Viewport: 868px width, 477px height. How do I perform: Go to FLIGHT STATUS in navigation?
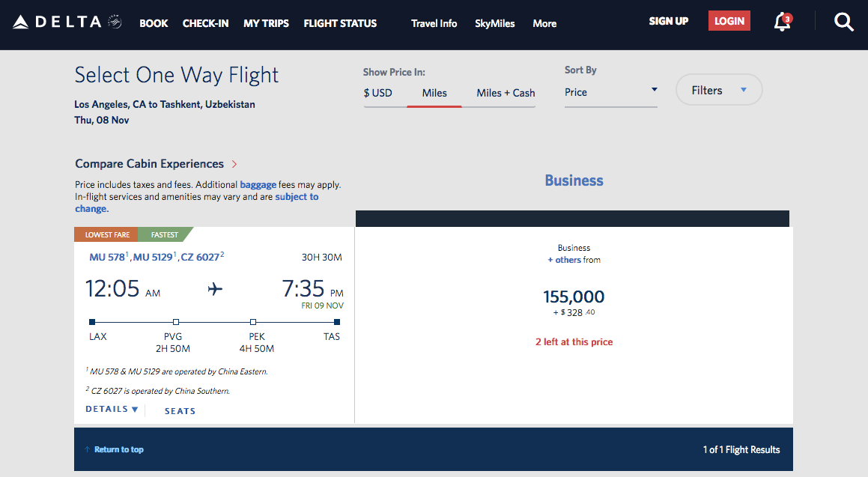point(340,23)
